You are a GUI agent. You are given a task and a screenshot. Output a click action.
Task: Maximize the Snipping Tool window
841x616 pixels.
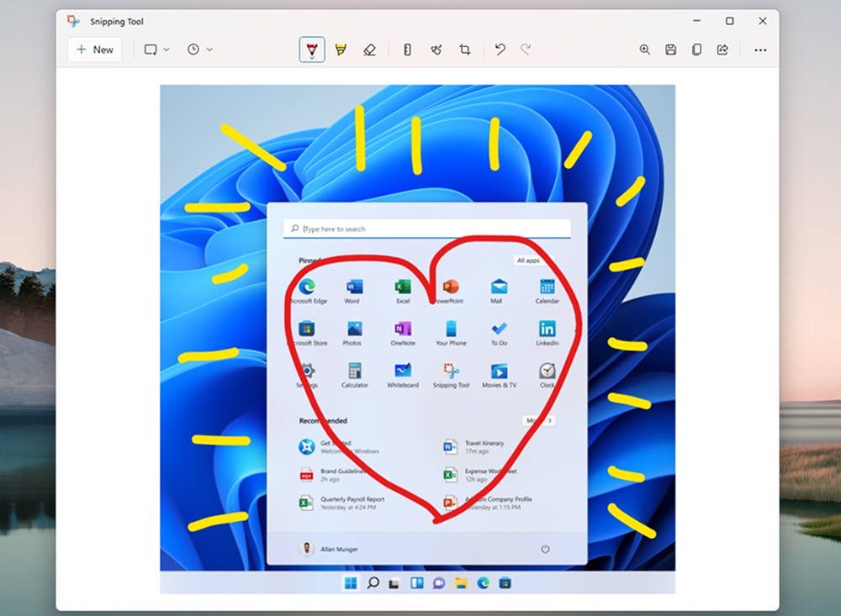coord(729,21)
